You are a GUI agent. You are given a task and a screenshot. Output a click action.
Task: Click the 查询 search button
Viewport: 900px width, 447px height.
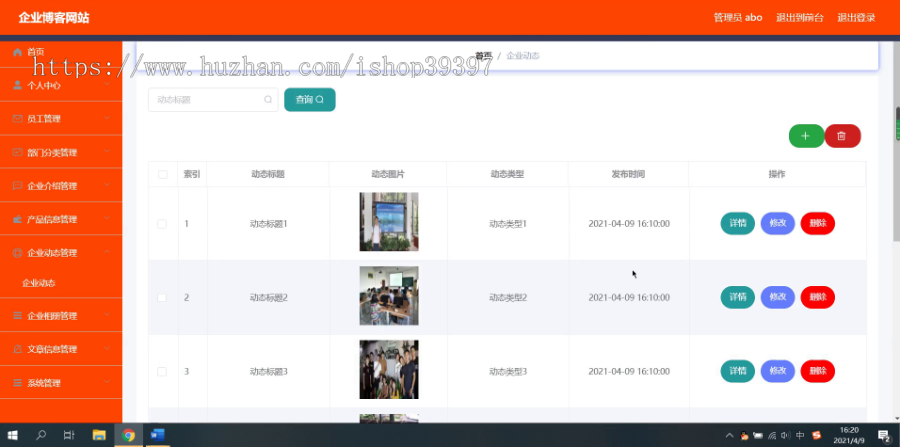click(310, 99)
